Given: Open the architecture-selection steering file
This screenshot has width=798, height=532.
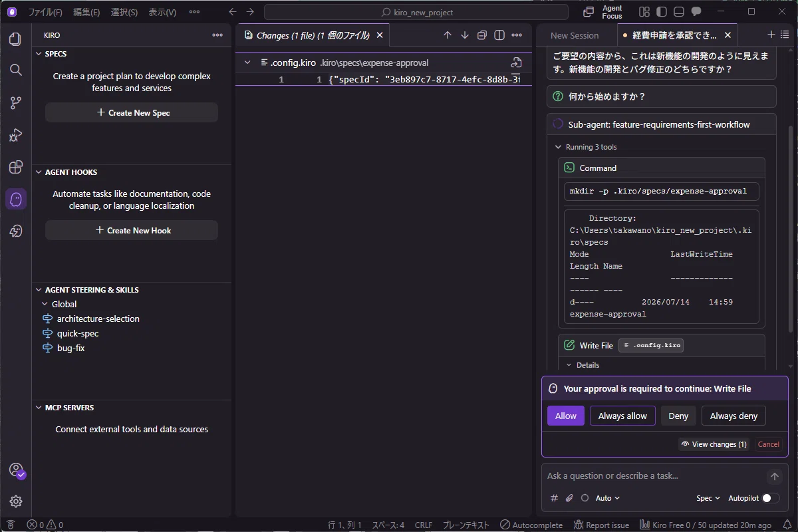Looking at the screenshot, I should (x=98, y=319).
